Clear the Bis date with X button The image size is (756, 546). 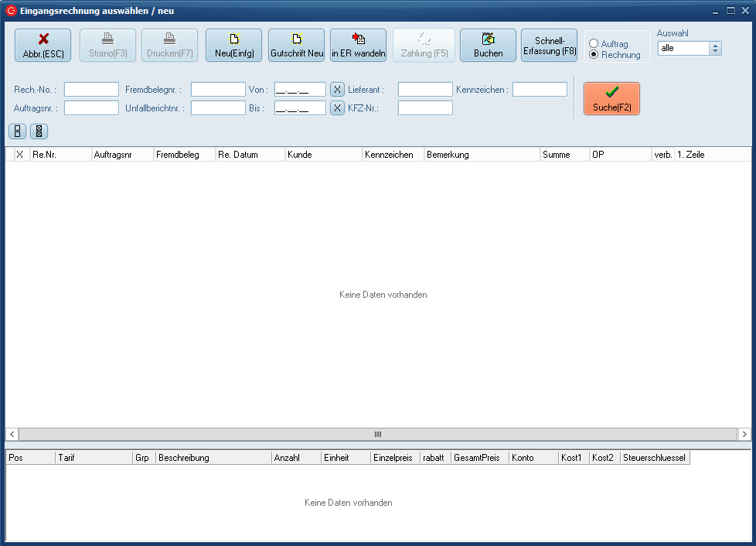click(x=337, y=108)
